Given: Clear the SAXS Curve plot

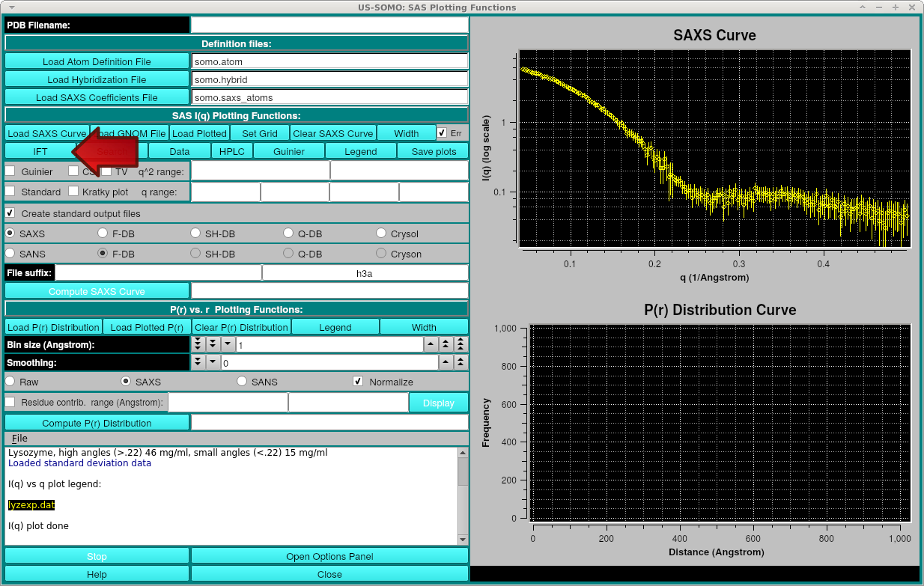Looking at the screenshot, I should pyautogui.click(x=332, y=132).
